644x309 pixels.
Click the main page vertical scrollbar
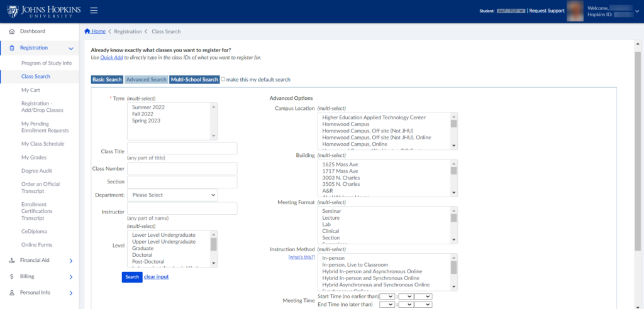click(x=638, y=151)
